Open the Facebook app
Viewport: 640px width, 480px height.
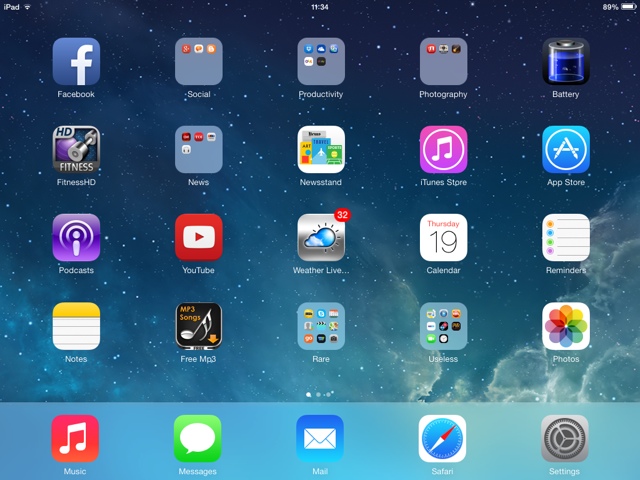pos(76,62)
